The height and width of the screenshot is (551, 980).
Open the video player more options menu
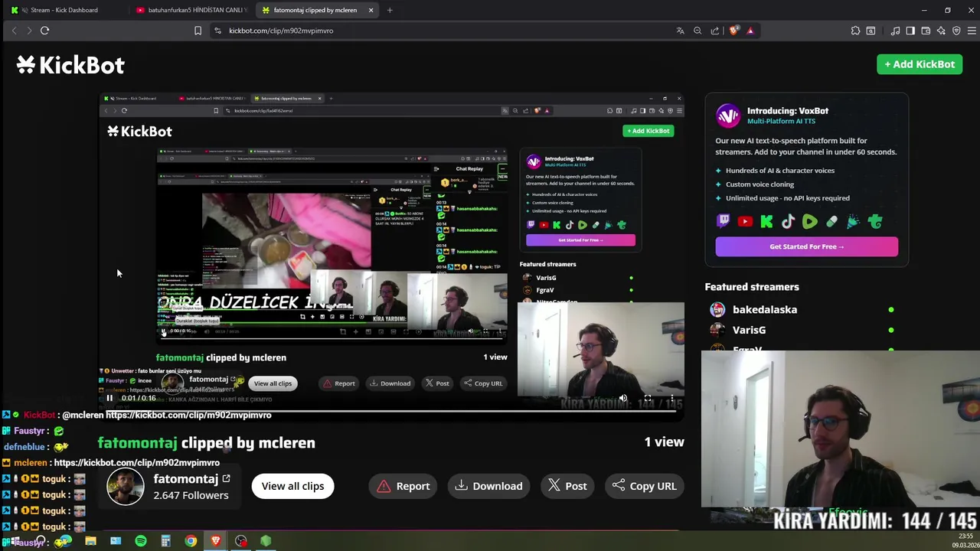pyautogui.click(x=671, y=398)
